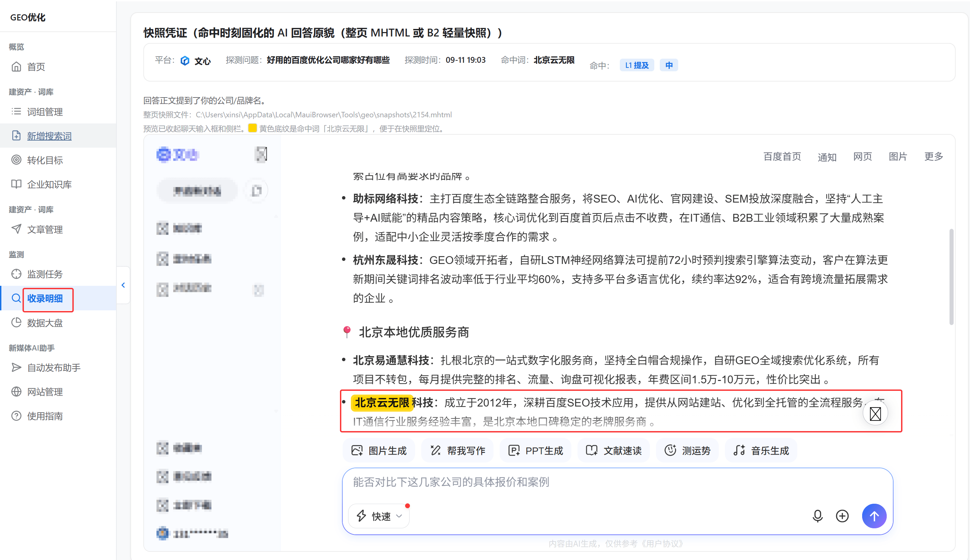Click 通知 link in snapshot header
Viewport: 970px width, 560px height.
(x=827, y=157)
